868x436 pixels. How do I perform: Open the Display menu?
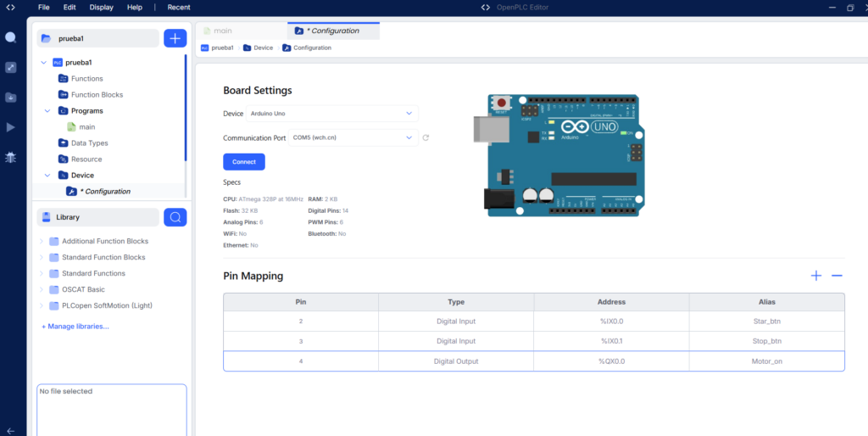click(x=102, y=7)
